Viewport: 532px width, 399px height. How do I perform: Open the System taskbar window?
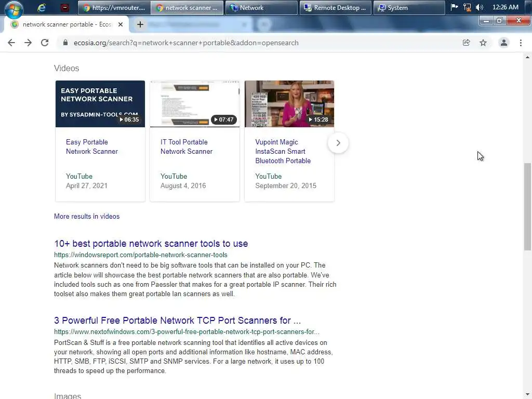[x=409, y=7]
